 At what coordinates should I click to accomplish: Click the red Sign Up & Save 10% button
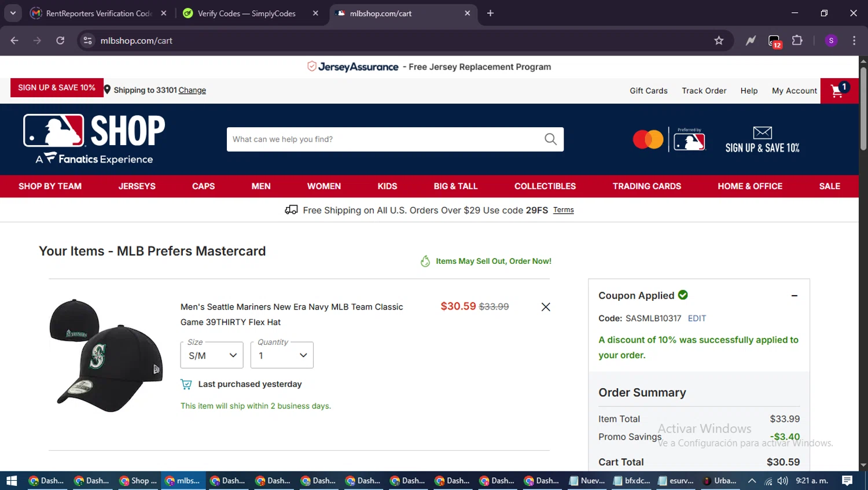point(57,87)
